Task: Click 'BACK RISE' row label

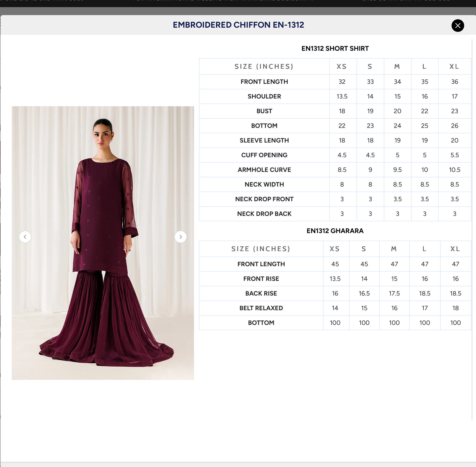Action: pos(261,293)
